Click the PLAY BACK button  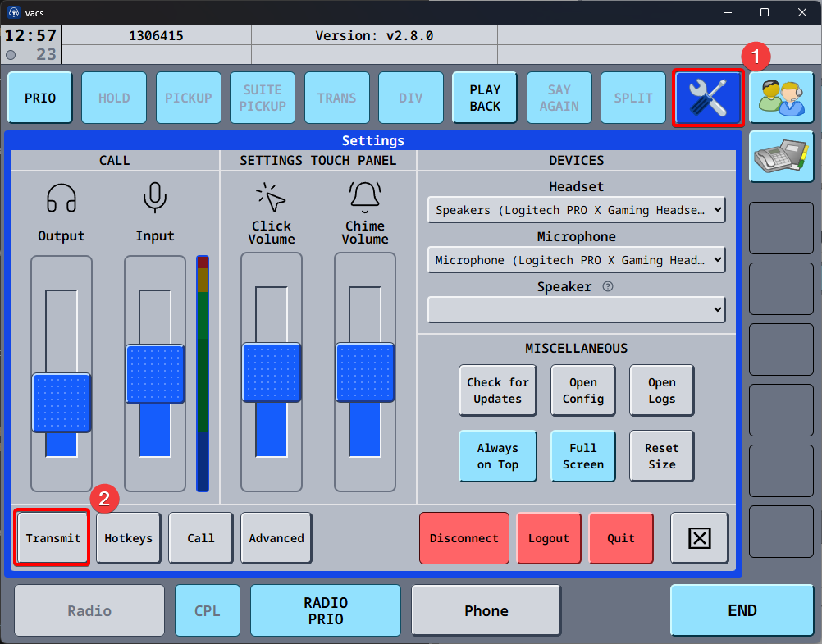485,98
